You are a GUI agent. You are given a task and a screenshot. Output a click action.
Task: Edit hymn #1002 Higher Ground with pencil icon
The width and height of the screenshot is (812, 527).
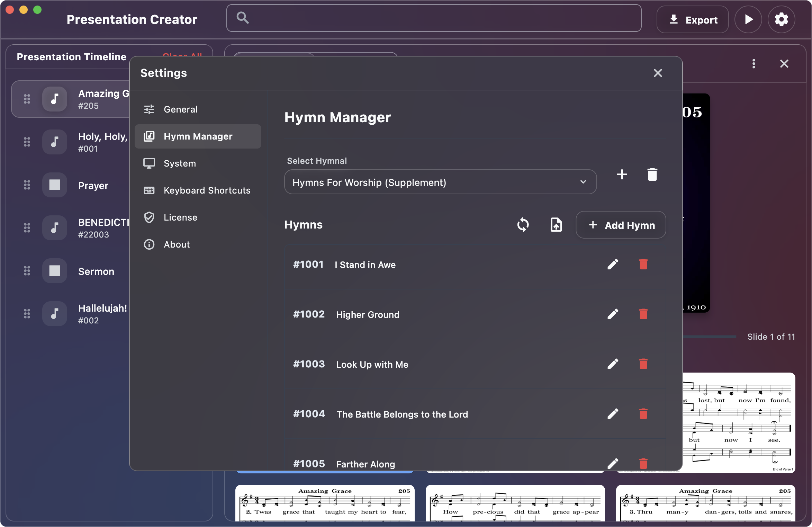point(613,314)
